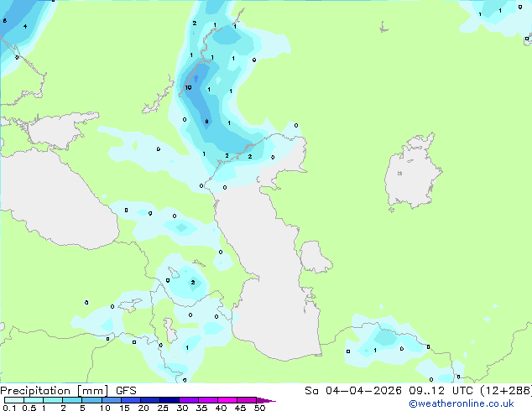
Task: Pick the 45–50 mm legend swatch
Action: click(x=247, y=400)
